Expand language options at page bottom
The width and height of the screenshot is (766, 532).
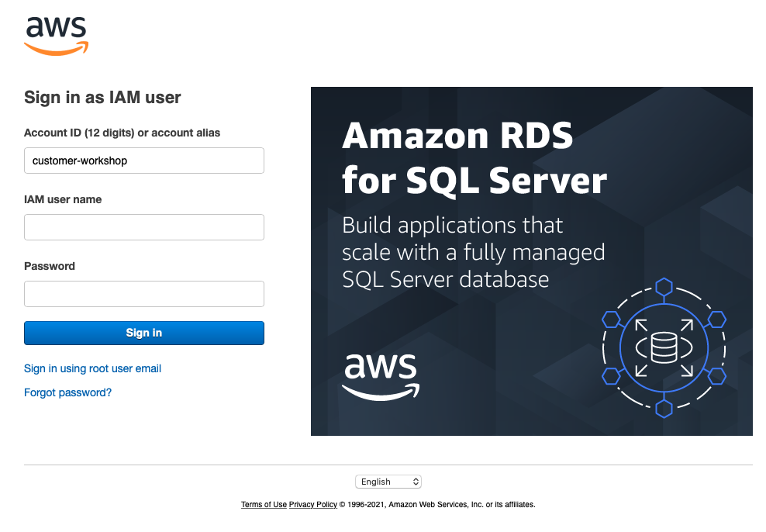coord(388,481)
